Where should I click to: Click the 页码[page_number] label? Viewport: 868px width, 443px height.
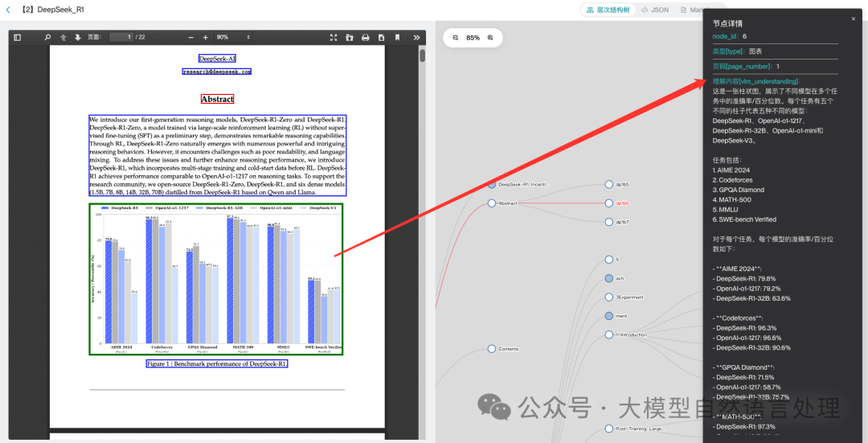click(x=743, y=67)
